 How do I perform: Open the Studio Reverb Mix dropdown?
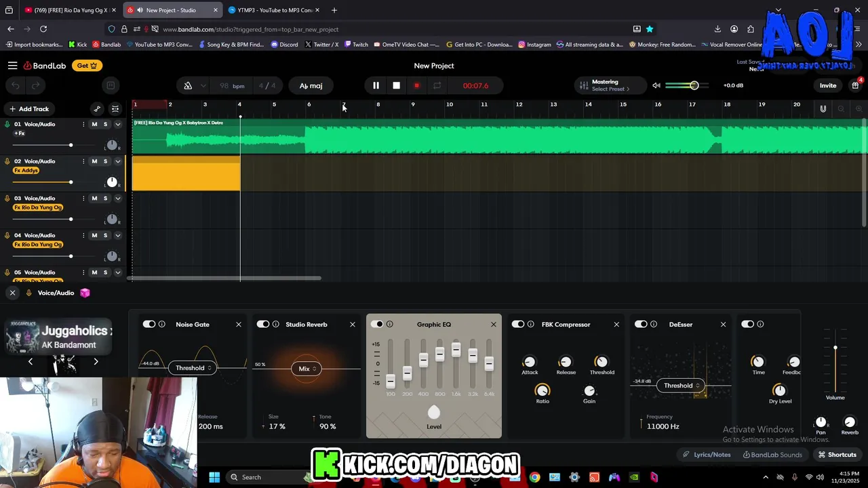click(x=307, y=369)
